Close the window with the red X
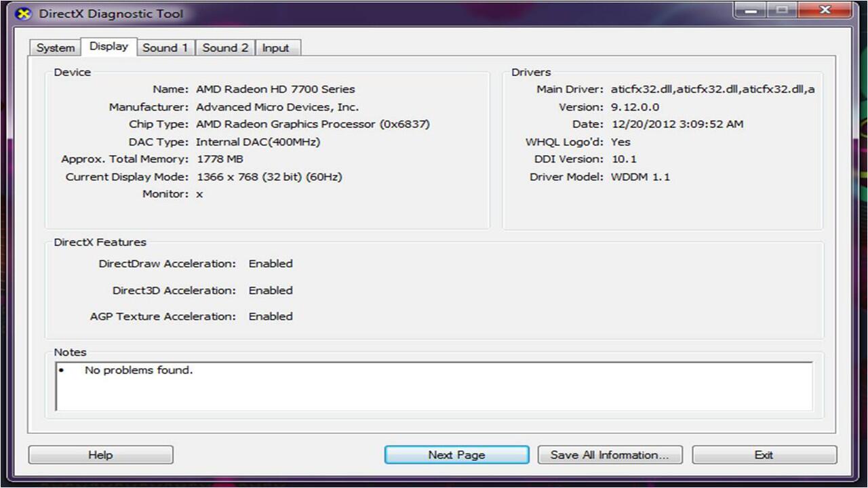The height and width of the screenshot is (488, 868). point(825,11)
